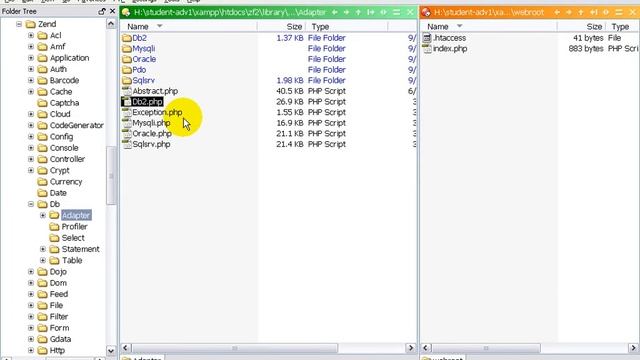The height and width of the screenshot is (360, 640).
Task: Go forward in the webroot pane
Action: tap(569, 12)
